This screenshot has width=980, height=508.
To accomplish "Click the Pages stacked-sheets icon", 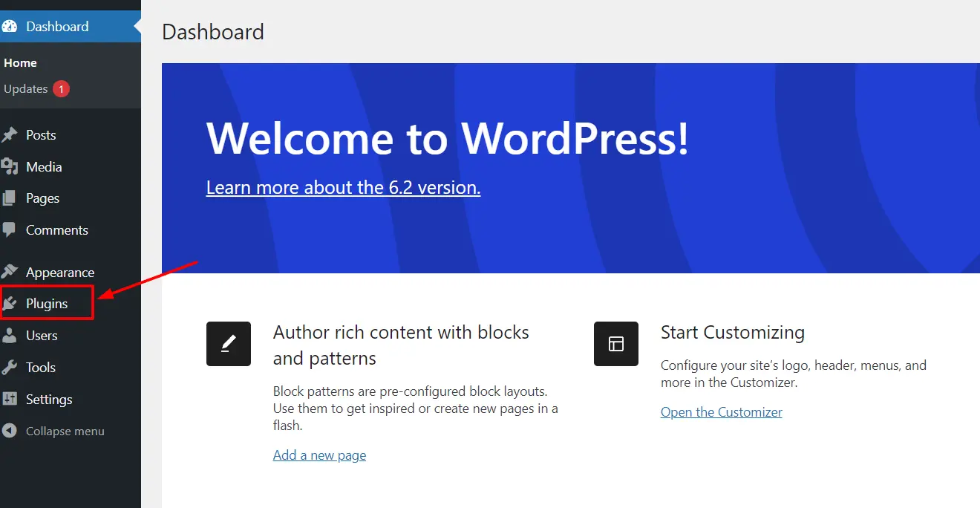I will 9,198.
